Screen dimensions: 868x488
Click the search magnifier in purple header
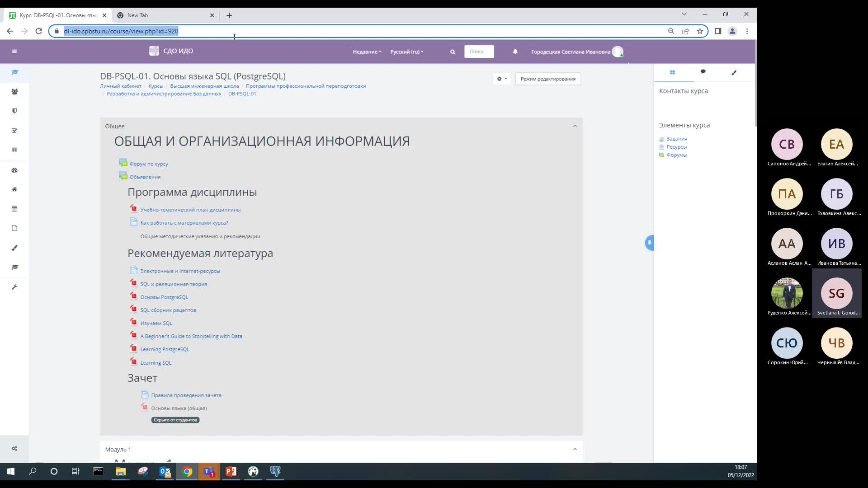pos(453,52)
